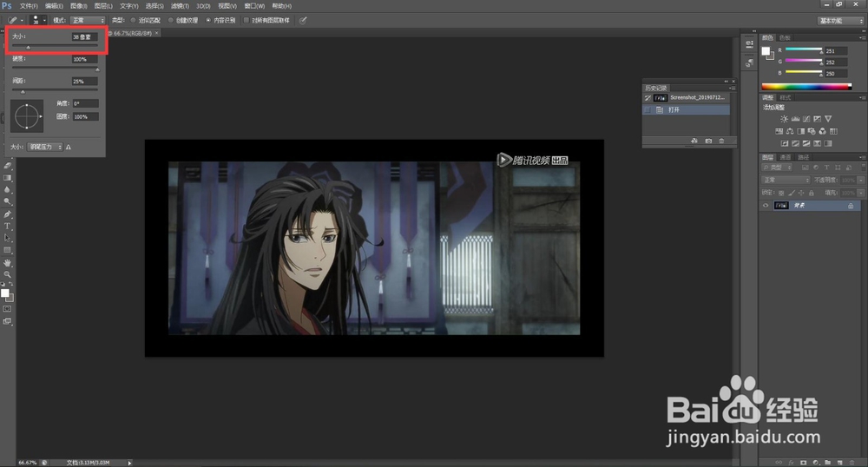The width and height of the screenshot is (868, 467).
Task: Open the 模式 blend mode dropdown
Action: (x=87, y=21)
